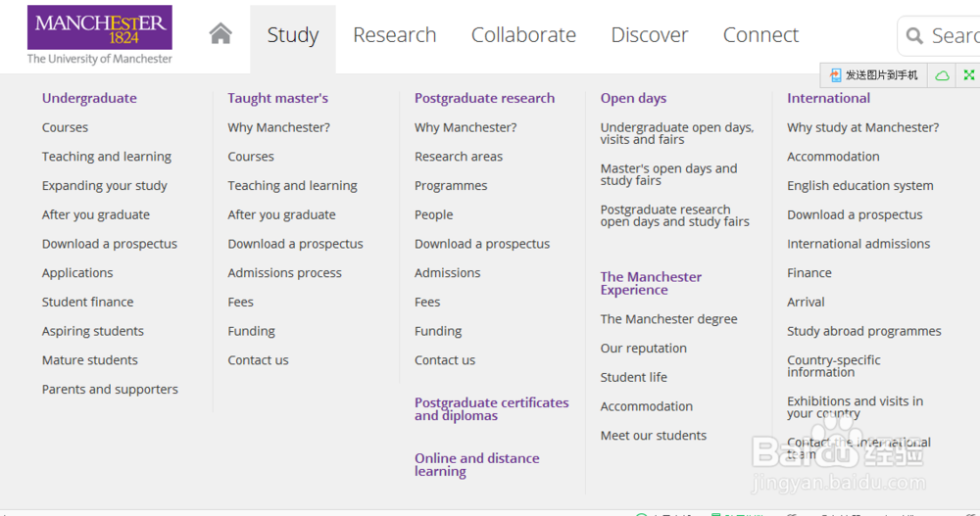Select the Discover navigation item

point(650,35)
